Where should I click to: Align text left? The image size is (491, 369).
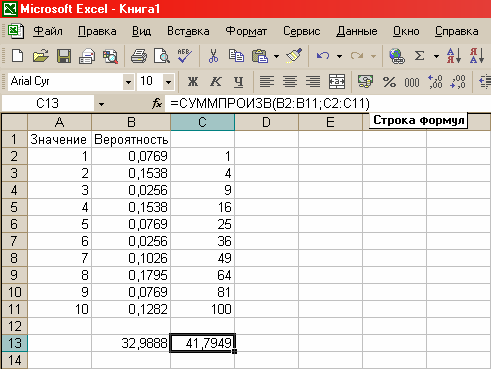(x=267, y=81)
